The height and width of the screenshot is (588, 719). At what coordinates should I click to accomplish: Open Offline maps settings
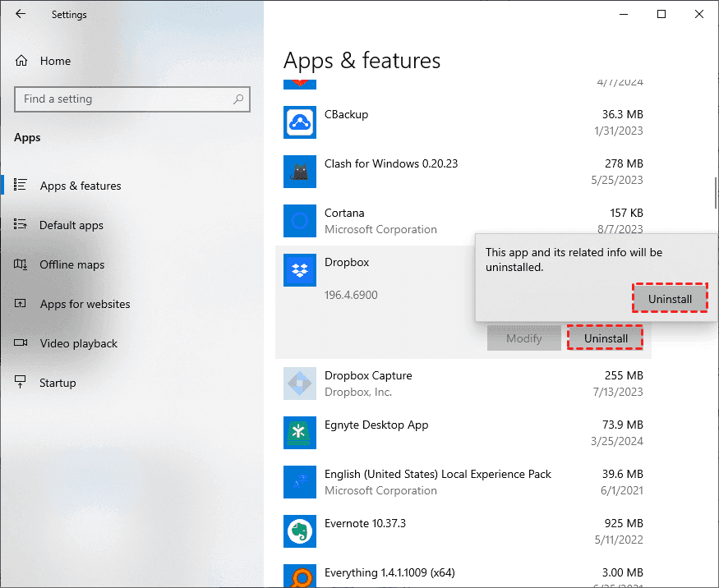pos(72,264)
